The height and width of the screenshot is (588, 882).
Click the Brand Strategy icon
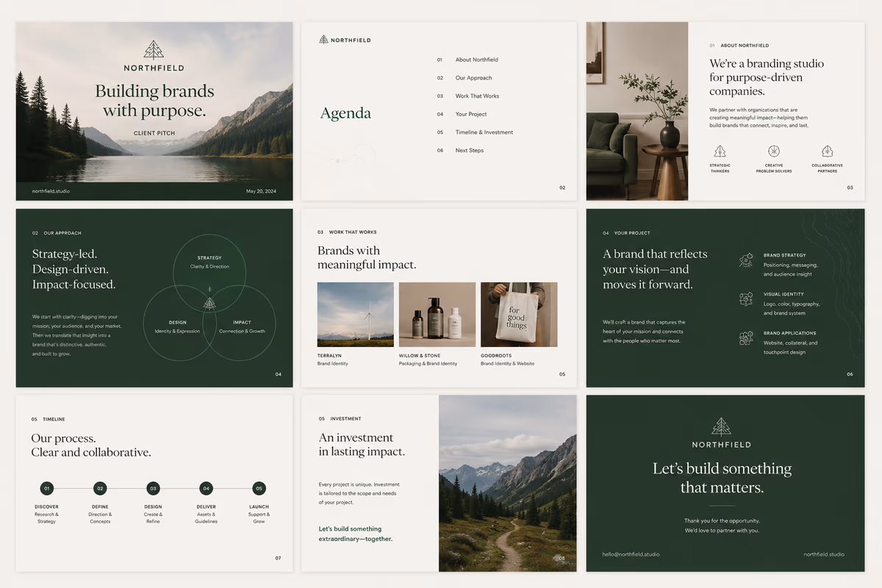746,260
